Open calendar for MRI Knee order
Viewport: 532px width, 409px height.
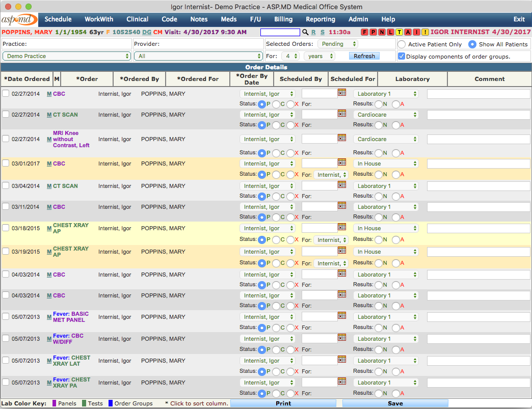coord(342,138)
